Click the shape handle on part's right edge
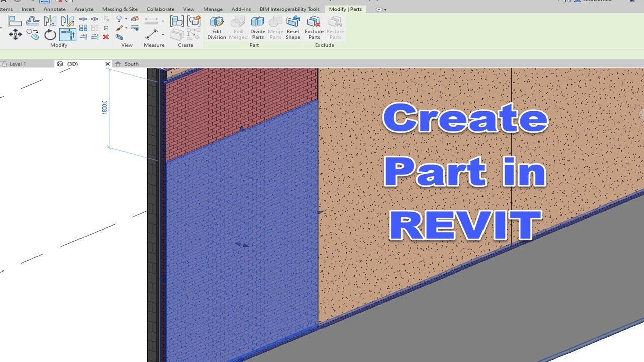This screenshot has width=644, height=362. 320,213
